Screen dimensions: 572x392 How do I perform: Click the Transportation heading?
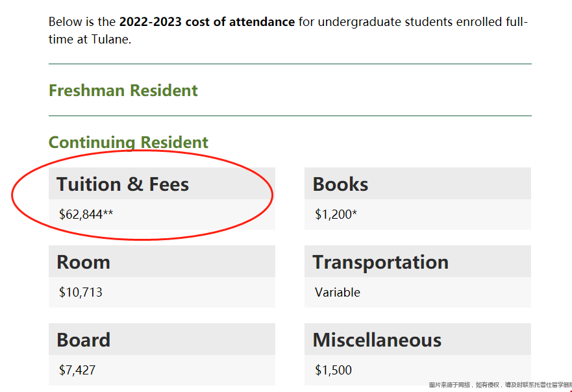[380, 262]
